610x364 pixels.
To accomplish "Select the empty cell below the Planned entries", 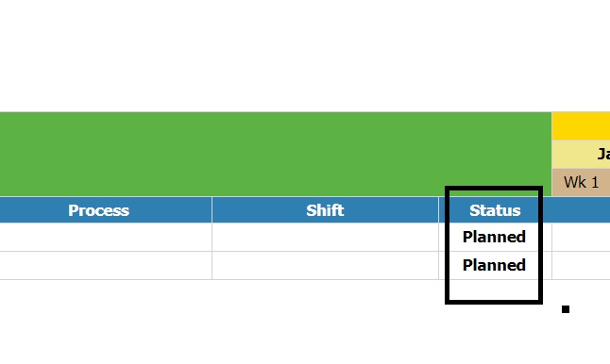I will coord(495,290).
